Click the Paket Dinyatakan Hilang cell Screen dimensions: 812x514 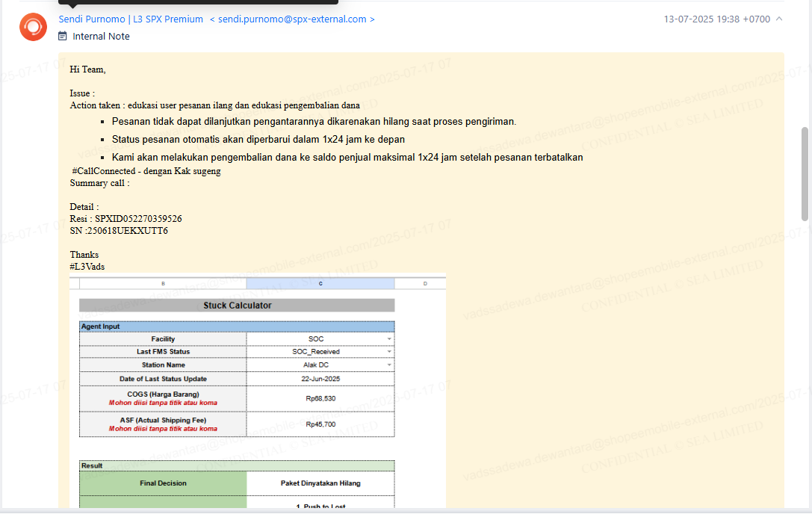point(320,483)
